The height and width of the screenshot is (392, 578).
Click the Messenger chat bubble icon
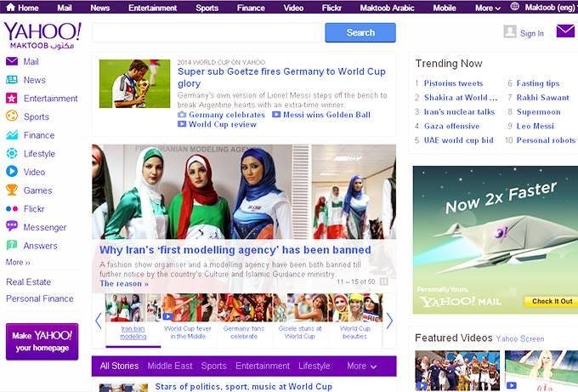click(12, 226)
